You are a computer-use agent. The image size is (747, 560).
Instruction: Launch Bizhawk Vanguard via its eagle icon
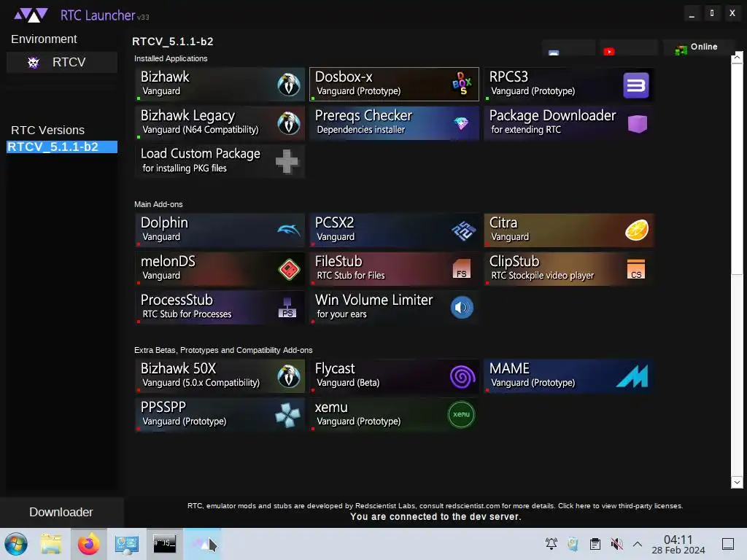tap(289, 85)
